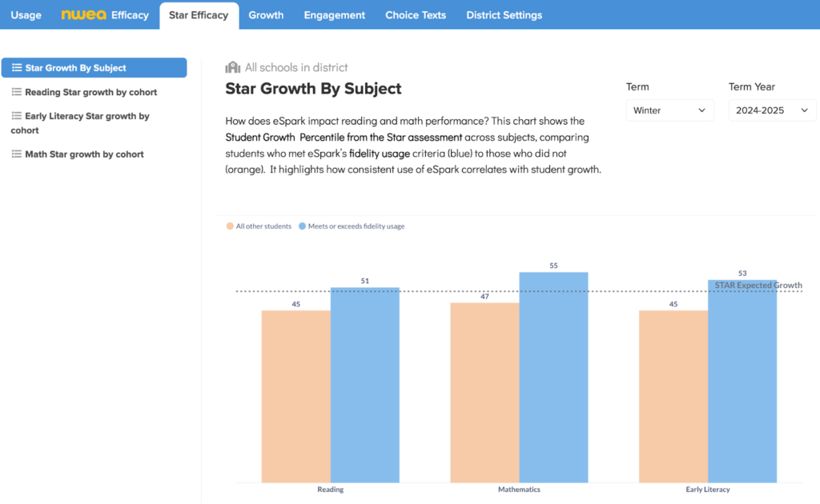Select the orange Mathematics bar labeled 47
The width and height of the screenshot is (820, 504).
coord(484,393)
